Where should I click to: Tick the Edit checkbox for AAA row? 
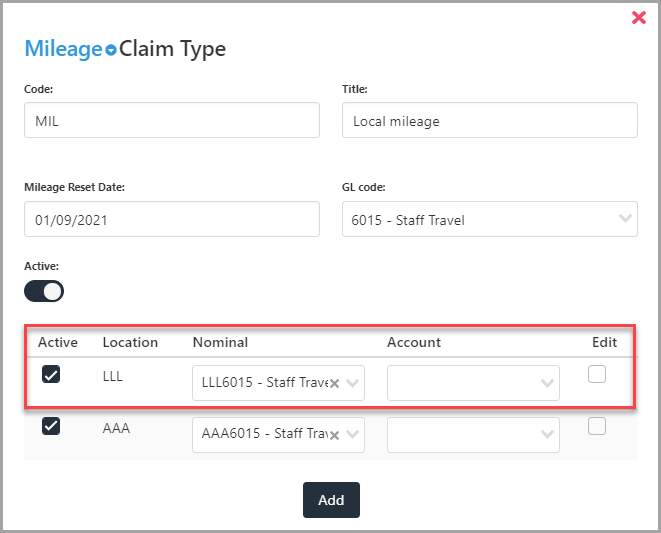point(597,426)
